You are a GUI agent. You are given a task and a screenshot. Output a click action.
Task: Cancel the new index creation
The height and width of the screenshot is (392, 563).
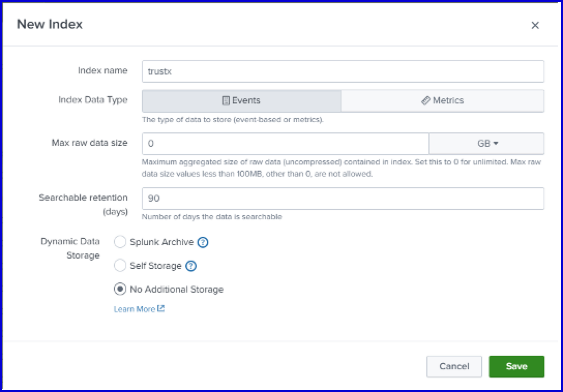(x=454, y=366)
